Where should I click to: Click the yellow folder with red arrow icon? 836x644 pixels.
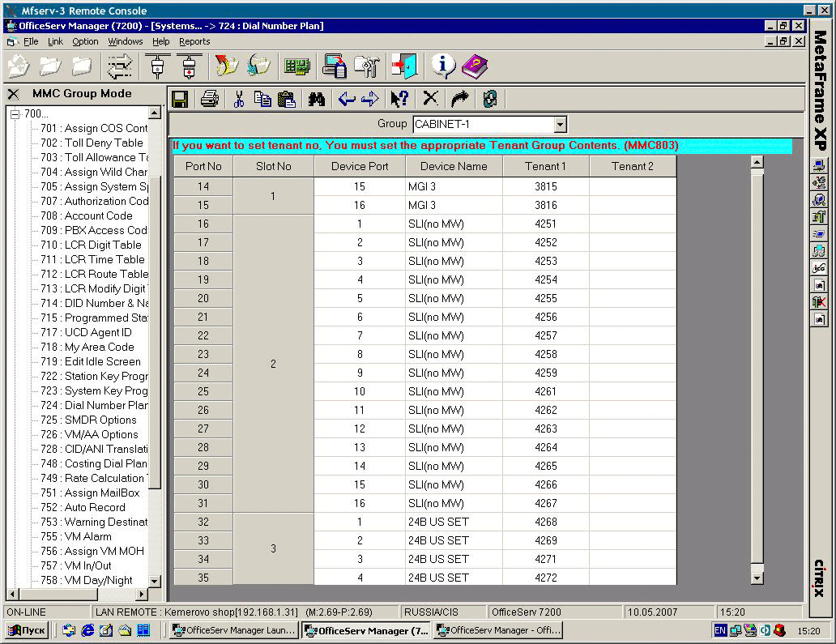[x=227, y=66]
